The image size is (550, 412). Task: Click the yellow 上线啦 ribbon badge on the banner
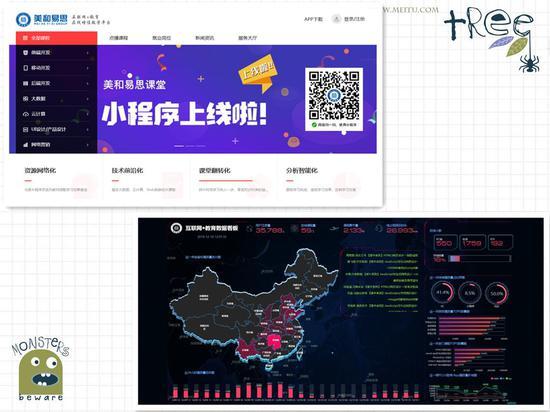coord(258,74)
